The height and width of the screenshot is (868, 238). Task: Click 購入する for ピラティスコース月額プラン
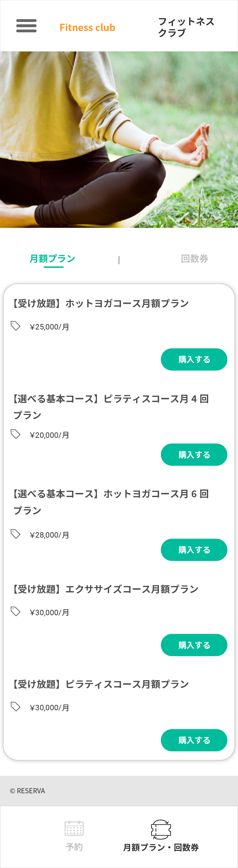pyautogui.click(x=194, y=740)
